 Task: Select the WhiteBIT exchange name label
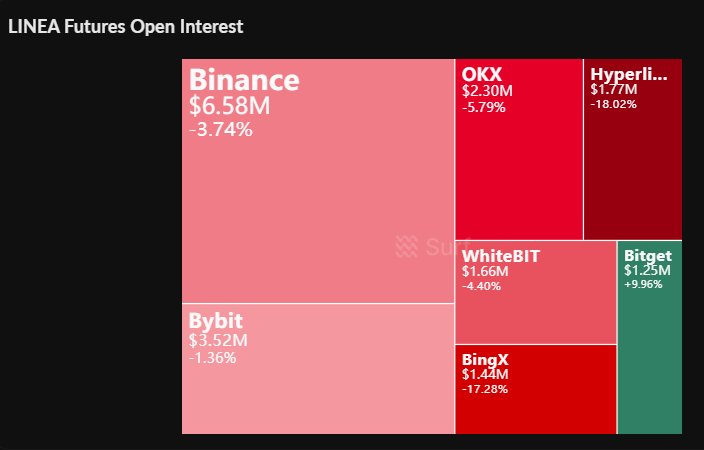point(501,256)
